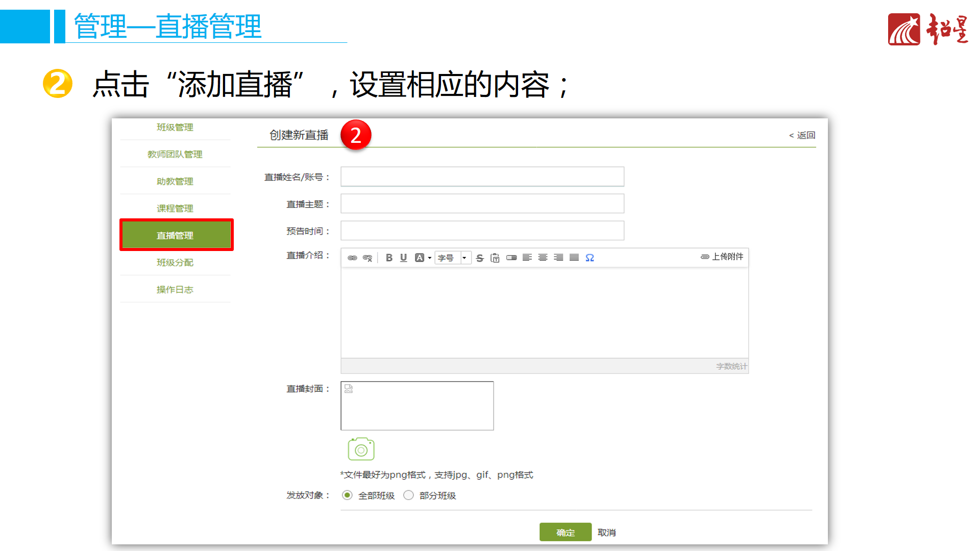The width and height of the screenshot is (980, 551).
Task: Click the paste as plain text icon
Action: [495, 258]
